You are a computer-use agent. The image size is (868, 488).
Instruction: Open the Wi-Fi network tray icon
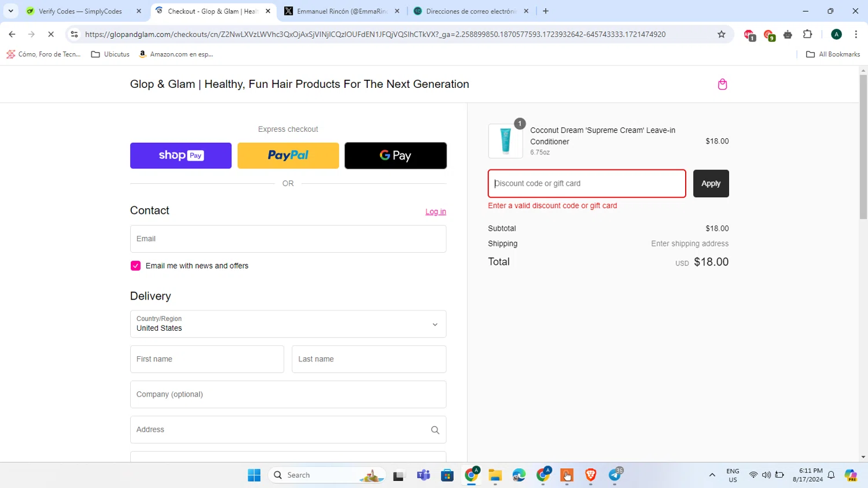(753, 475)
